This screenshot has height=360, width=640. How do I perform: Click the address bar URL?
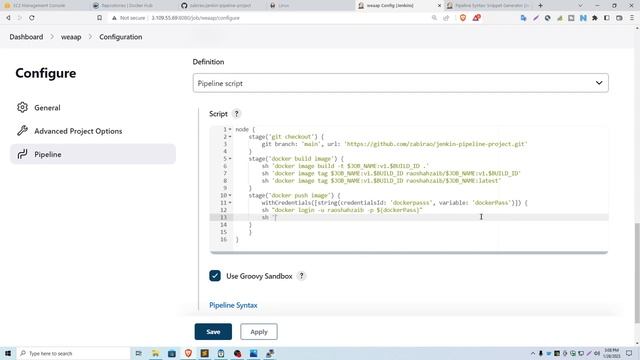click(x=196, y=18)
